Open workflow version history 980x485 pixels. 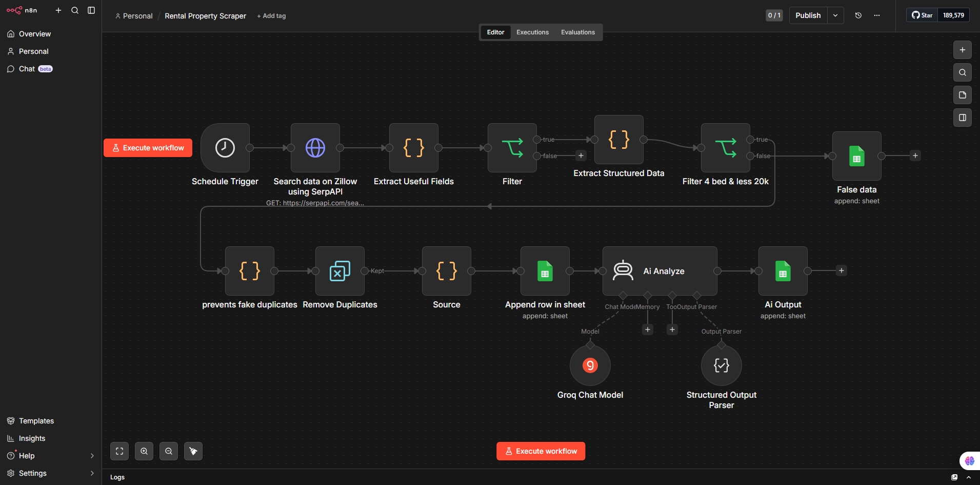click(x=858, y=15)
